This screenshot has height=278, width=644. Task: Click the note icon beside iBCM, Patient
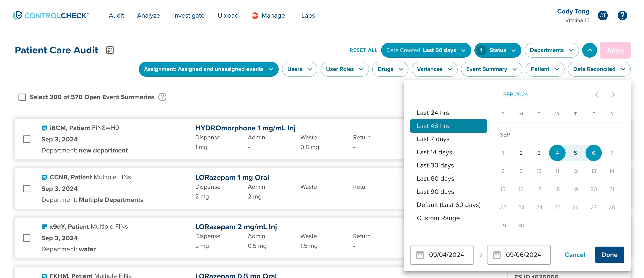click(x=44, y=128)
